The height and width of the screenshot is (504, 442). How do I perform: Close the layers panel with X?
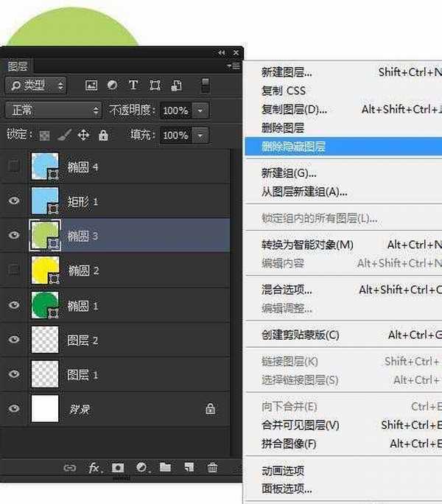click(x=236, y=53)
